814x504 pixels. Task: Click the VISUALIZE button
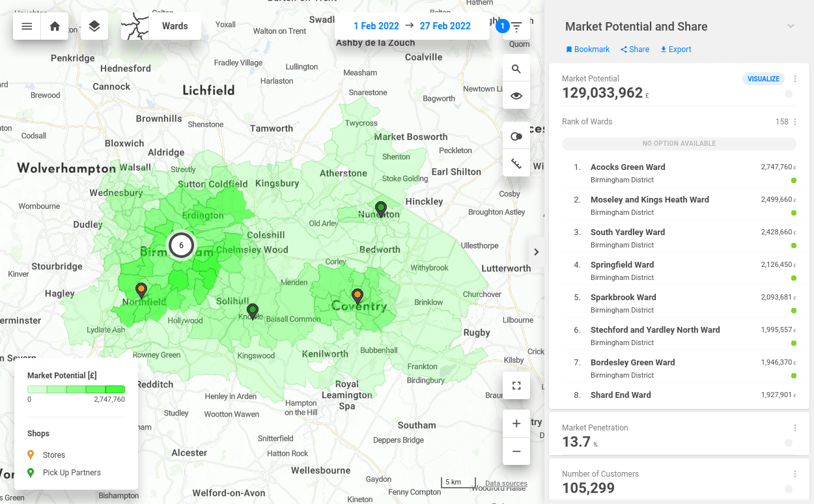(763, 78)
